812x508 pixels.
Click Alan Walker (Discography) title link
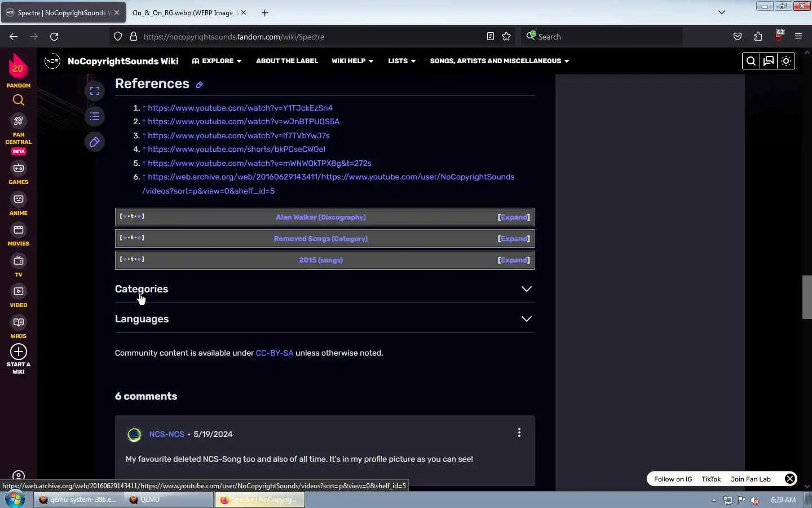click(x=321, y=217)
